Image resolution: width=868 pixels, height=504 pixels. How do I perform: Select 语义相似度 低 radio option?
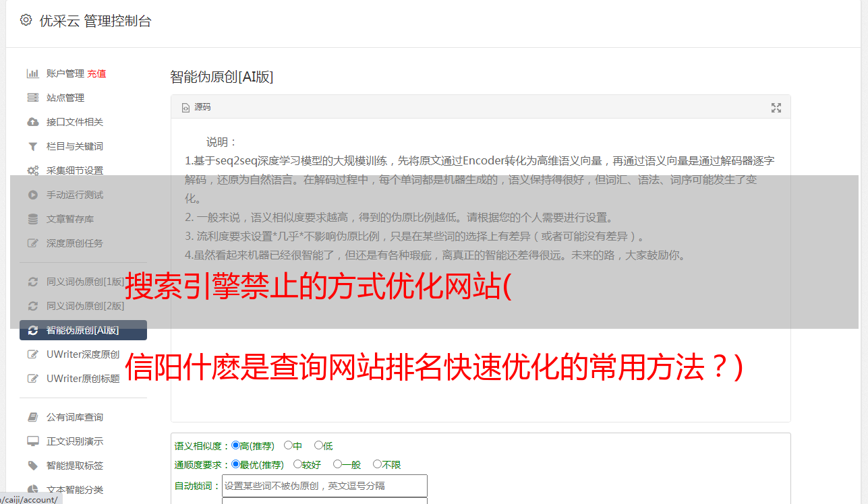coord(318,445)
